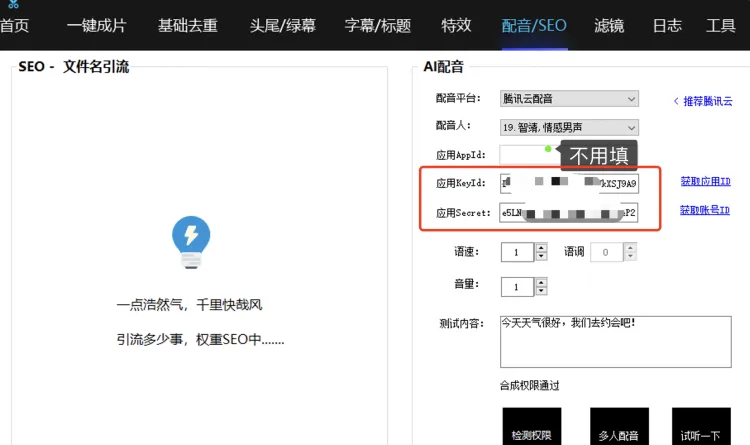Click the lightning bulb icon
This screenshot has width=750, height=445.
click(191, 242)
